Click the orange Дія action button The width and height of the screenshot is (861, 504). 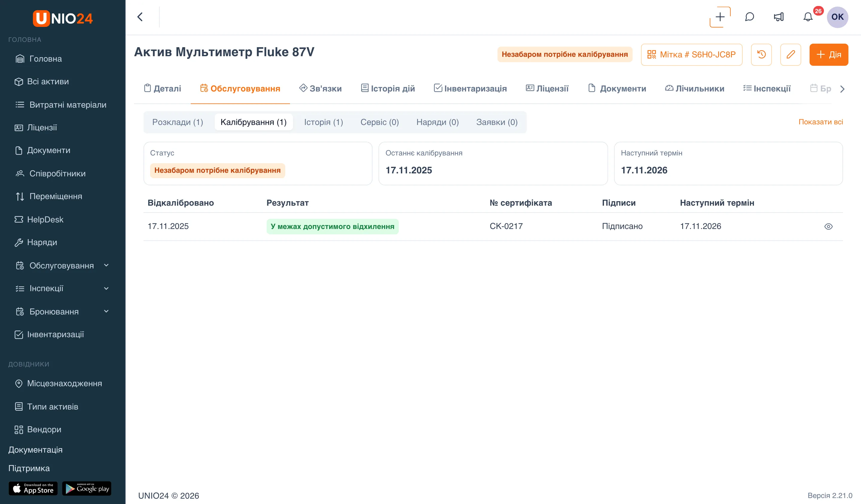point(828,54)
